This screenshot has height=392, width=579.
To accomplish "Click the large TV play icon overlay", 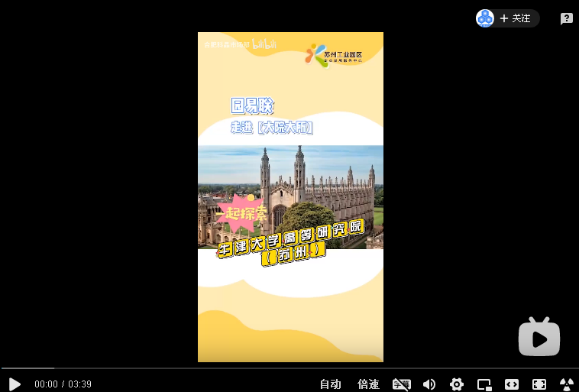I will coord(539,336).
